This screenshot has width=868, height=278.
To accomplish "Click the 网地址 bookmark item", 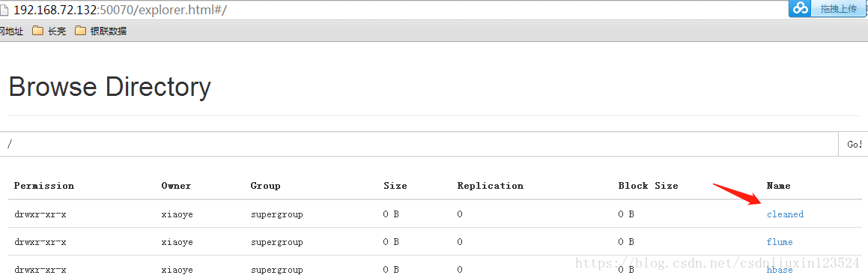I will click(12, 31).
